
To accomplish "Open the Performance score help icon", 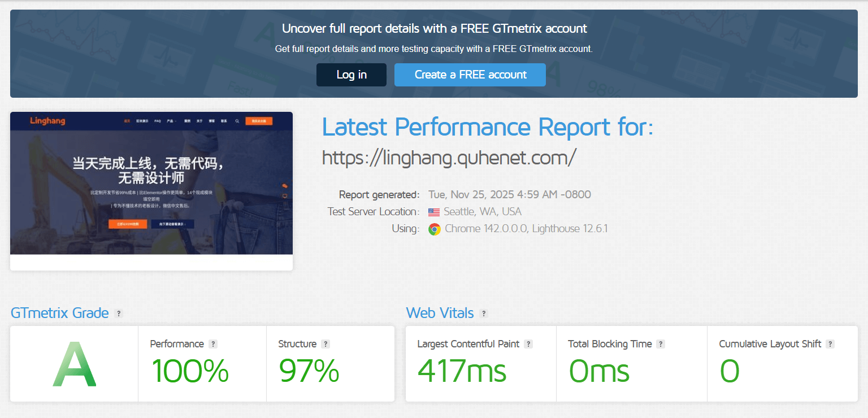I will click(212, 344).
